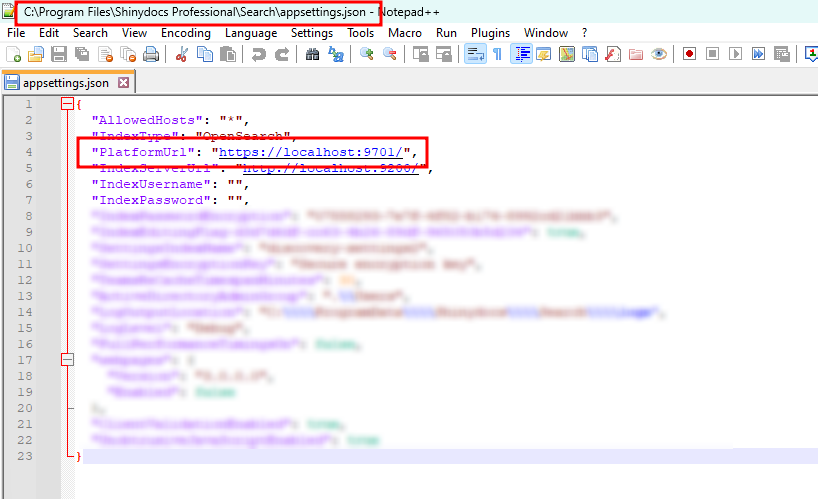Screen dimensions: 818x499
Task: Click the https://localhost:9701/ link
Action: pyautogui.click(x=311, y=152)
